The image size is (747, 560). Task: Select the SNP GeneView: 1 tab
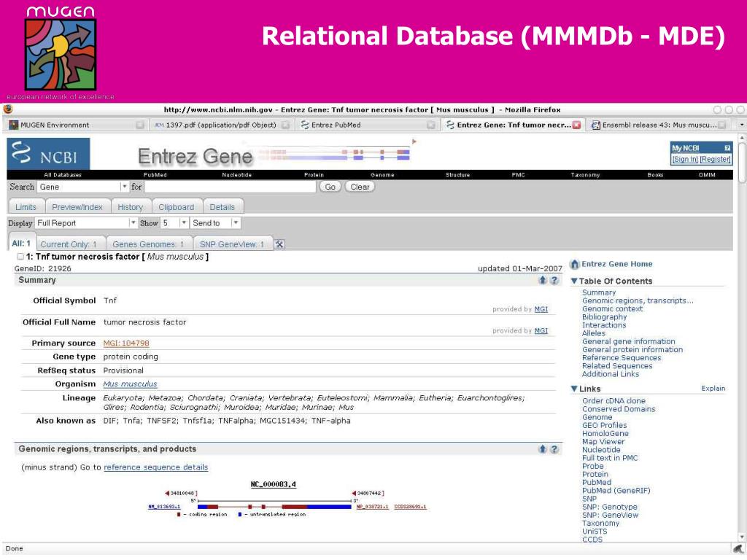pos(232,244)
